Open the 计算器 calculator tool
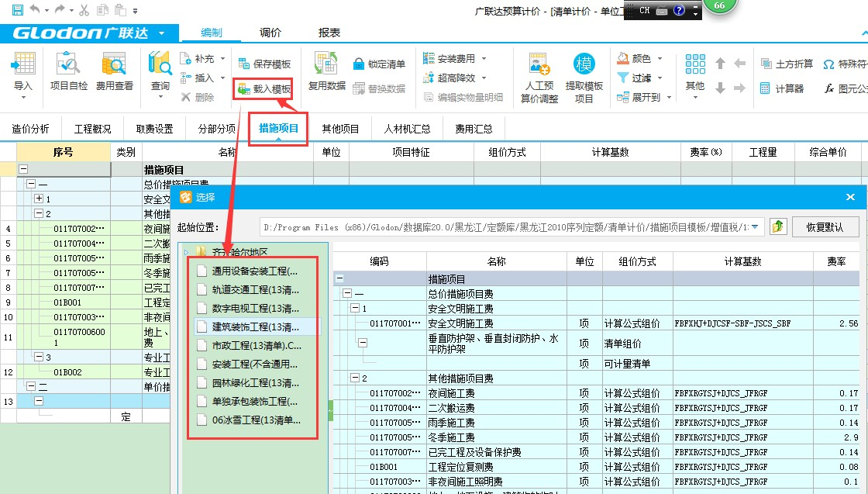This screenshot has width=868, height=494. 783,88
